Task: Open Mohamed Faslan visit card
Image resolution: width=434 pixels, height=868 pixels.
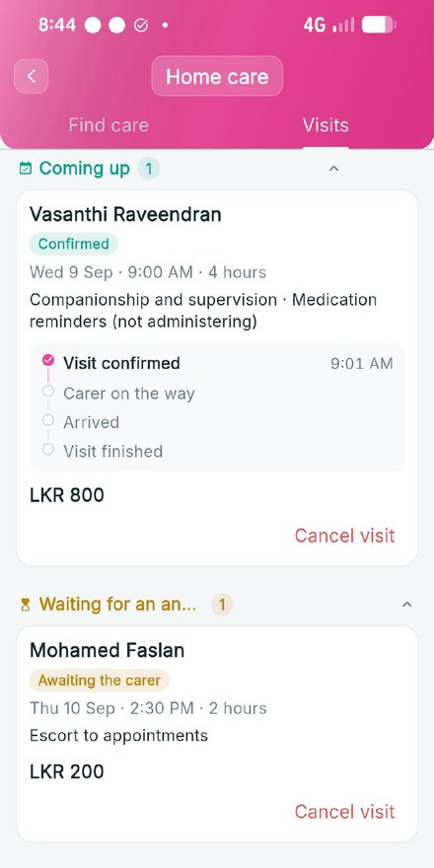Action: (217, 734)
